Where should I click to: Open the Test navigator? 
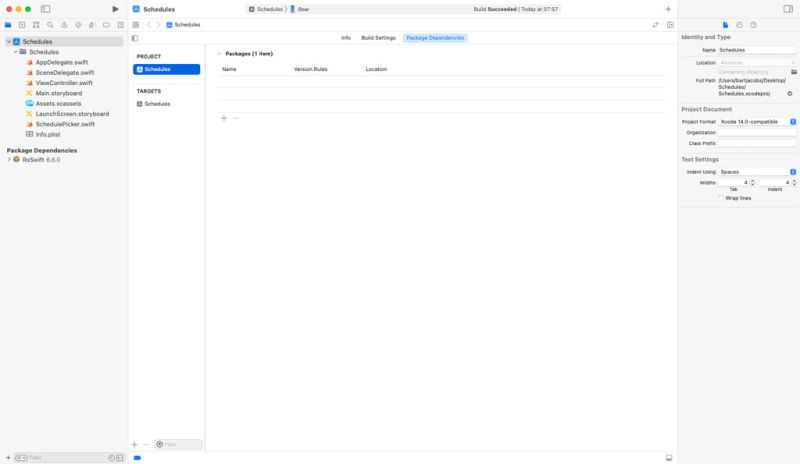pyautogui.click(x=78, y=25)
